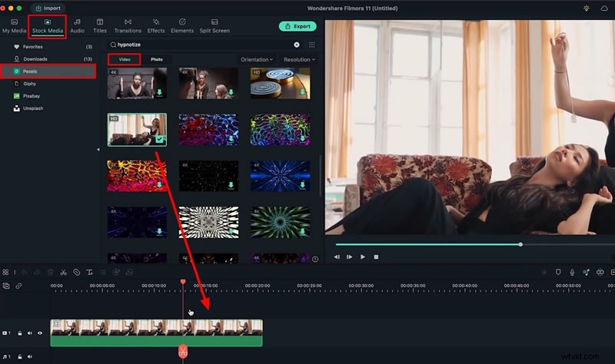Click the add track icon

(6, 286)
